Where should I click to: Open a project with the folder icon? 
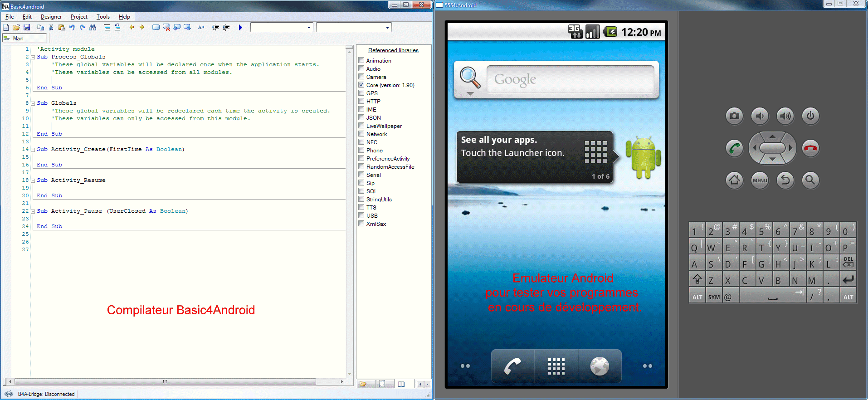16,28
